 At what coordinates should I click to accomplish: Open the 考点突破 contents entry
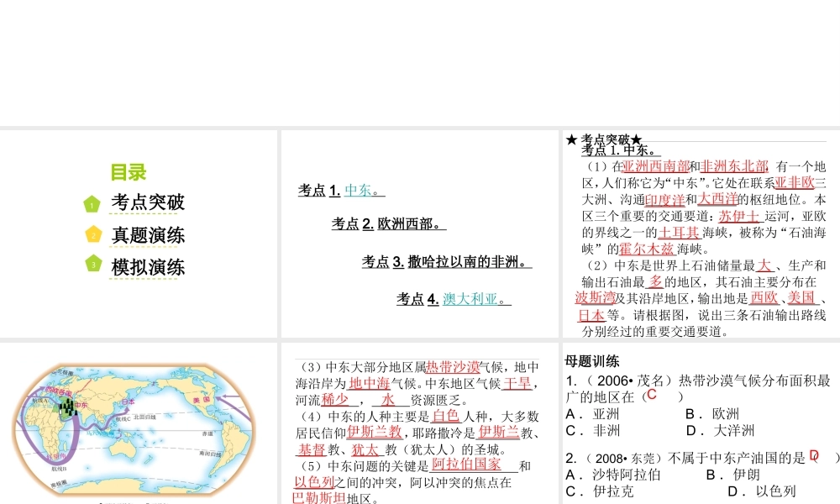[x=148, y=202]
